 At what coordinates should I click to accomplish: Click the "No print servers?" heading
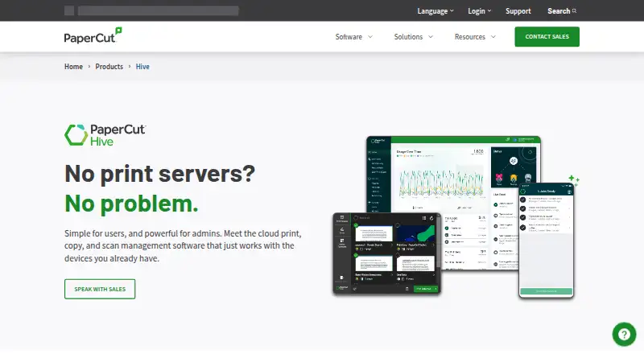click(x=159, y=174)
